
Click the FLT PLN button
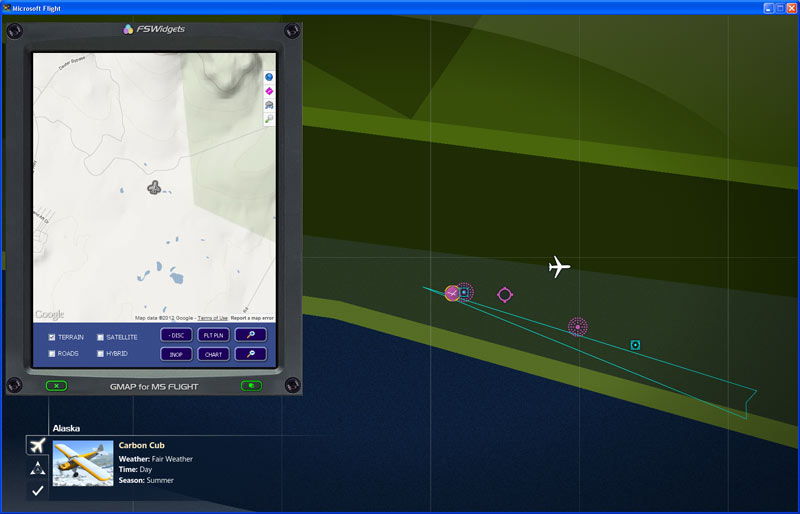tap(213, 335)
